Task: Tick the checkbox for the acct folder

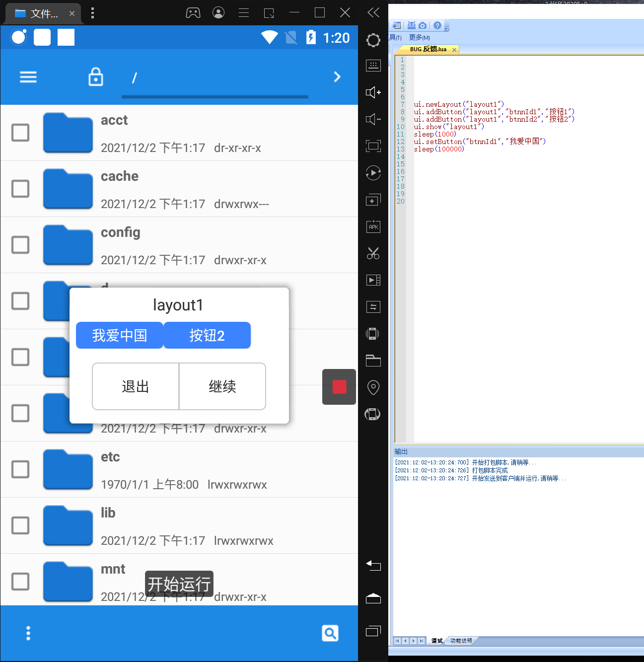Action: (20, 133)
